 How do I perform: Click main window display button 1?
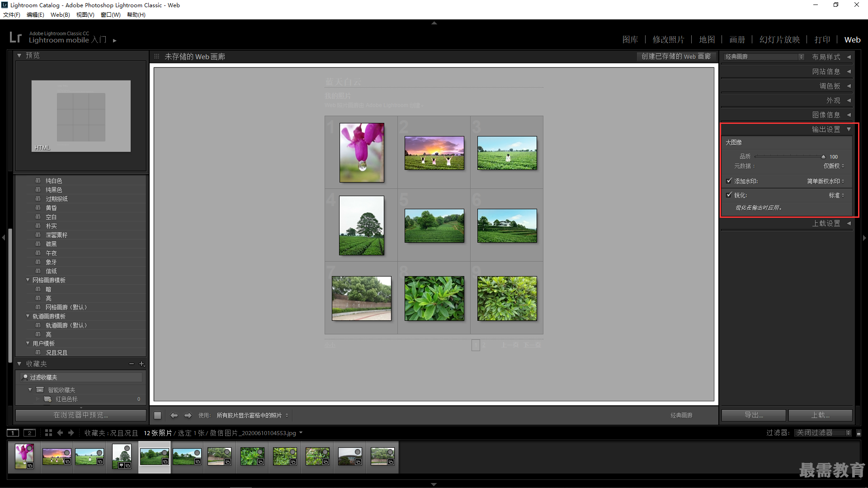(13, 433)
